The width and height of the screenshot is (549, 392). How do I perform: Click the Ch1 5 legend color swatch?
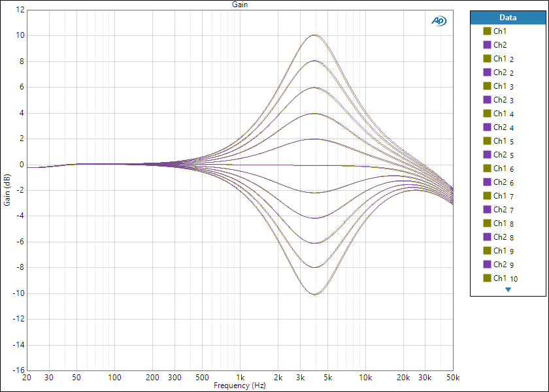[x=487, y=140]
